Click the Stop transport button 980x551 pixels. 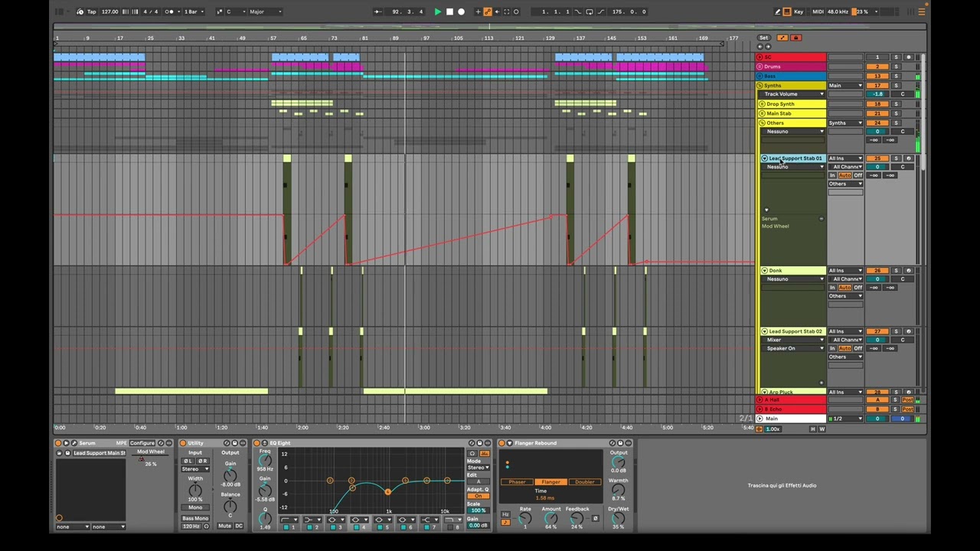(x=449, y=11)
